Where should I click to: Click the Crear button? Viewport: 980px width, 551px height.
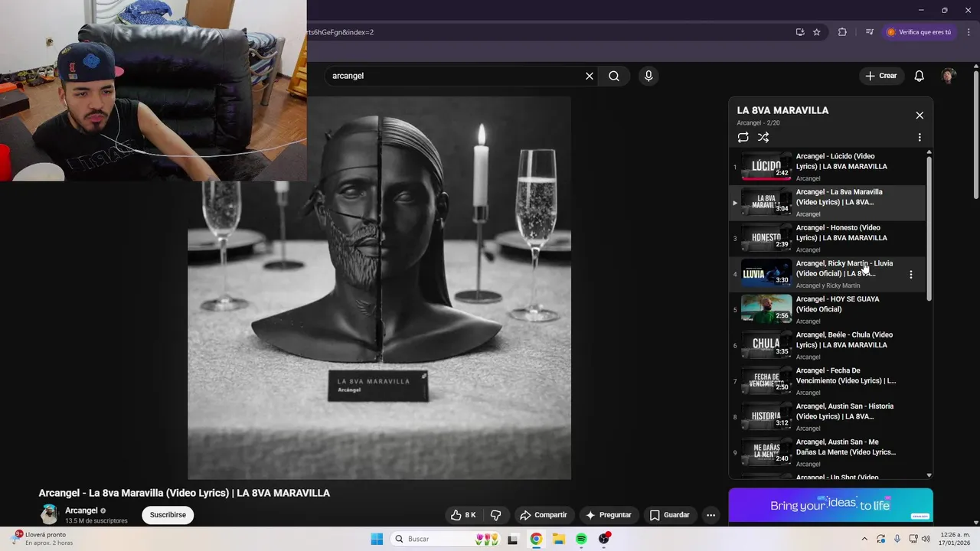tap(880, 76)
